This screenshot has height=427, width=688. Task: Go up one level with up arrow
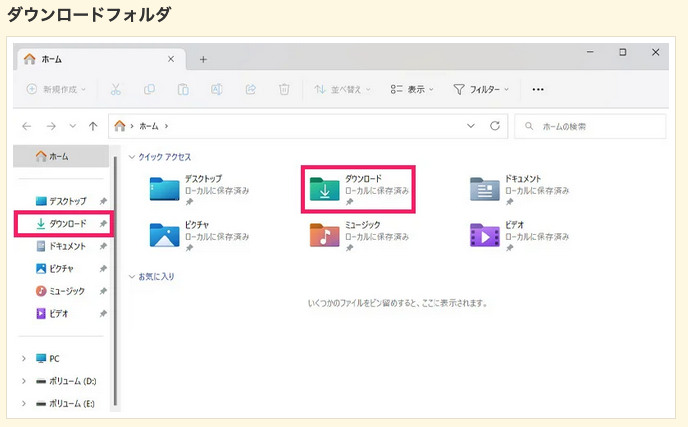(93, 126)
